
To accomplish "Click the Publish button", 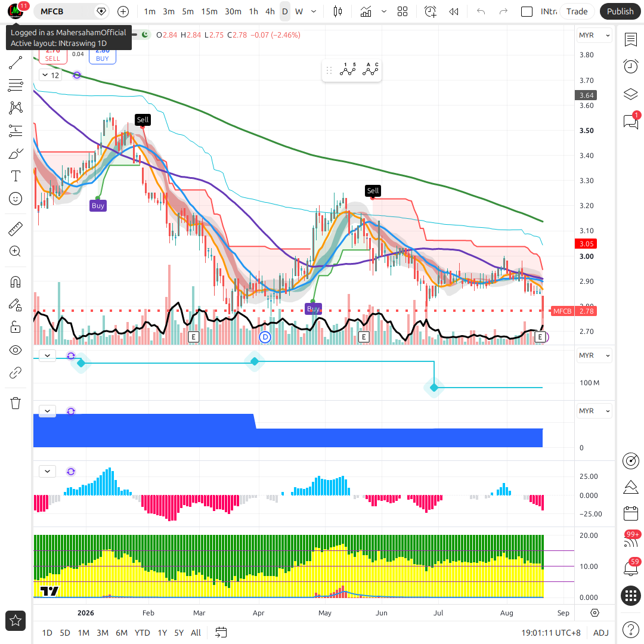I will pos(620,11).
